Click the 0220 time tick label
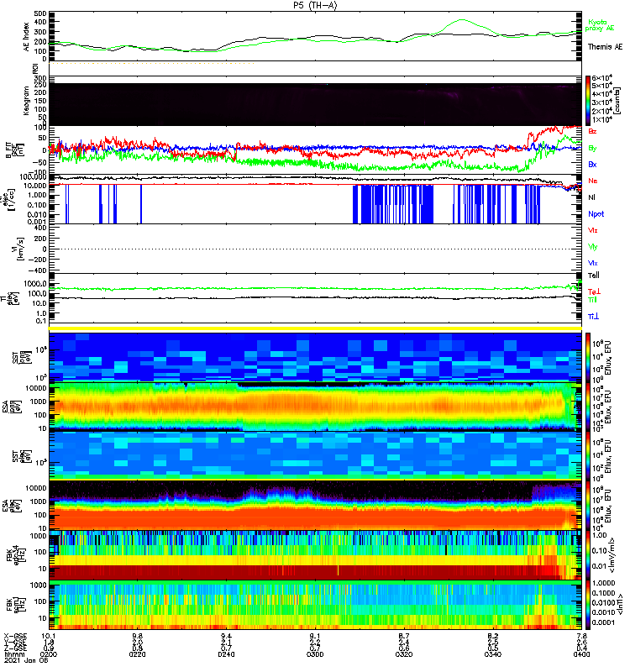Viewport: 630px width, 672px height. [x=137, y=654]
